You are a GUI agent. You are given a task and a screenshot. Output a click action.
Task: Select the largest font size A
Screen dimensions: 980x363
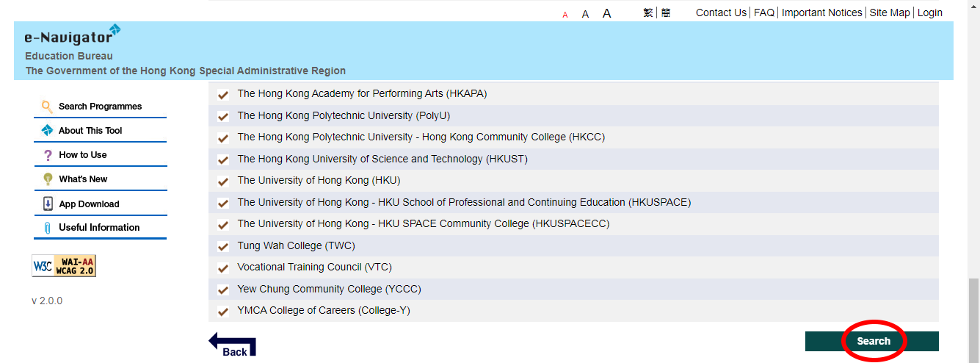(x=606, y=13)
